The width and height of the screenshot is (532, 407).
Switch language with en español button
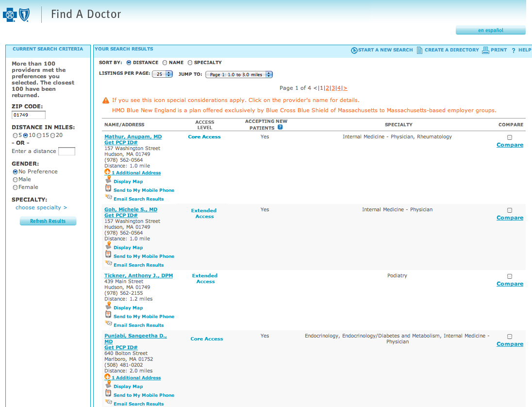[x=490, y=31]
